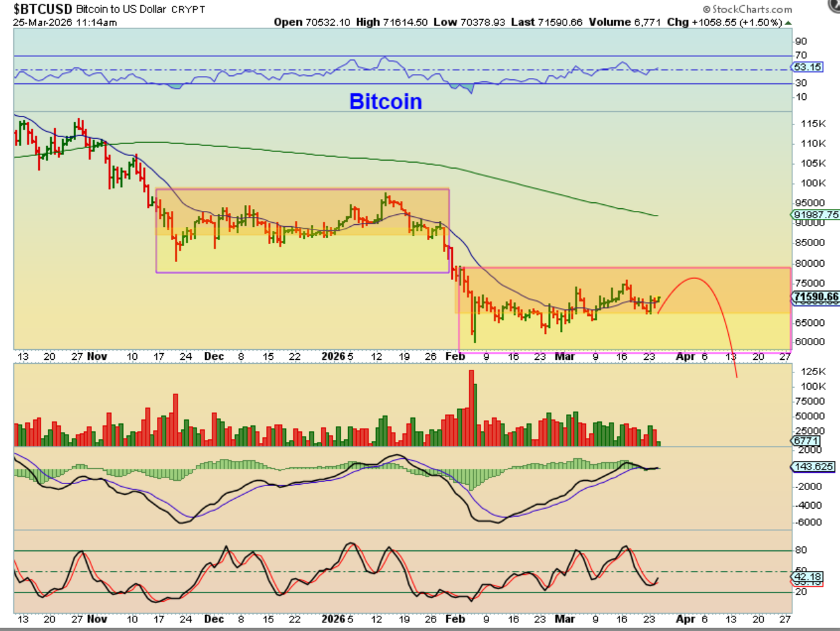Screen dimensions: 840x631
Task: Click the Apr label on bottom date axis
Action: (x=686, y=619)
